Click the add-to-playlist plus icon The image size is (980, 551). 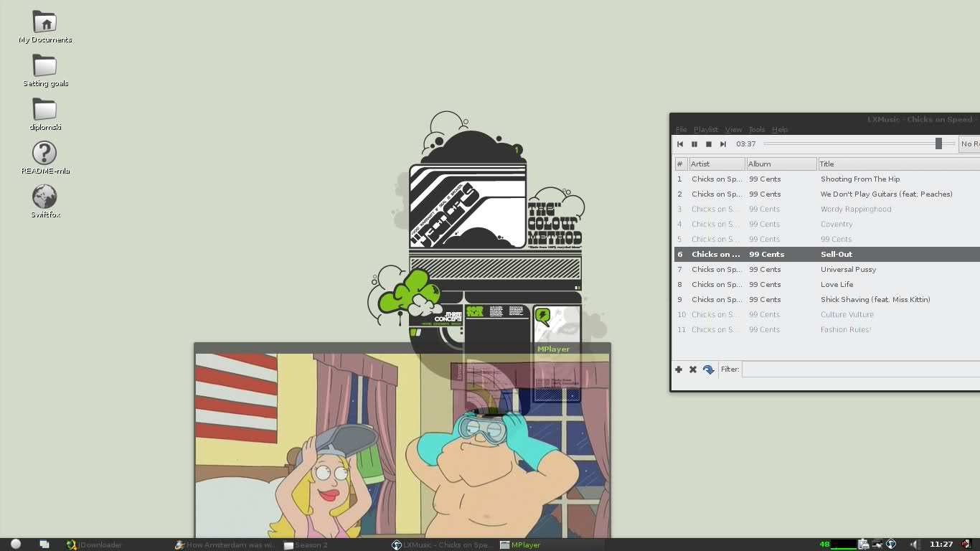[x=679, y=369]
